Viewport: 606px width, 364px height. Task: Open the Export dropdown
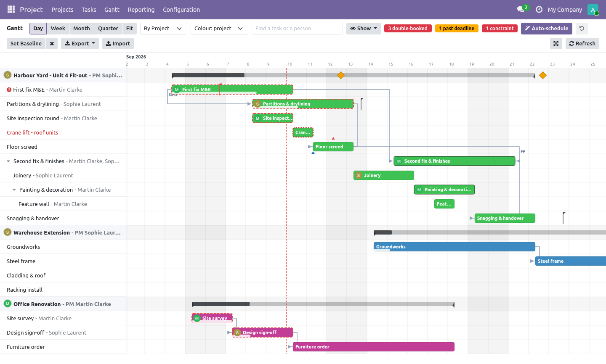click(80, 44)
